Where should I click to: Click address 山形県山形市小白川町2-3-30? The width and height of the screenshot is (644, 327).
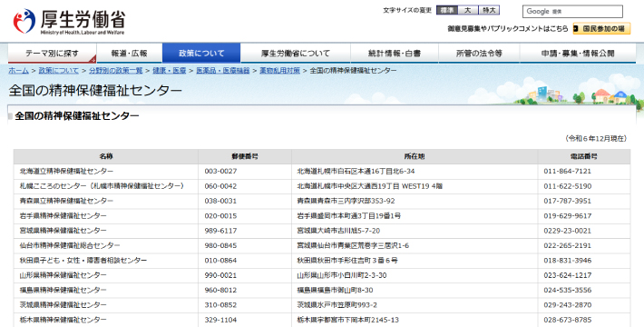[342, 274]
